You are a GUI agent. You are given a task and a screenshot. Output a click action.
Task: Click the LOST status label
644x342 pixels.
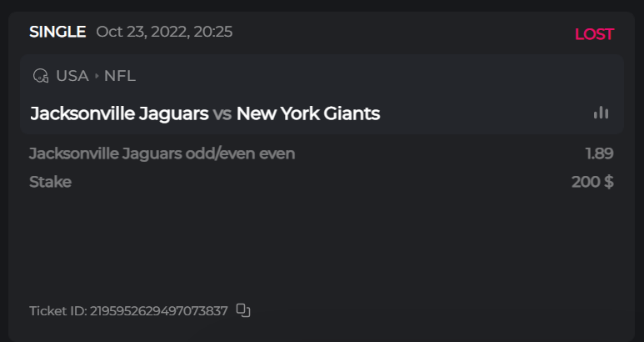[x=594, y=34]
